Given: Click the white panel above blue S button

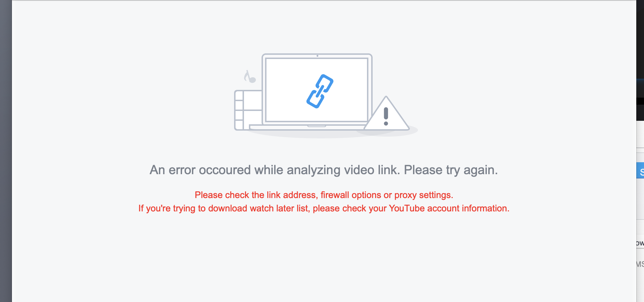Looking at the screenshot, I should point(640,157).
